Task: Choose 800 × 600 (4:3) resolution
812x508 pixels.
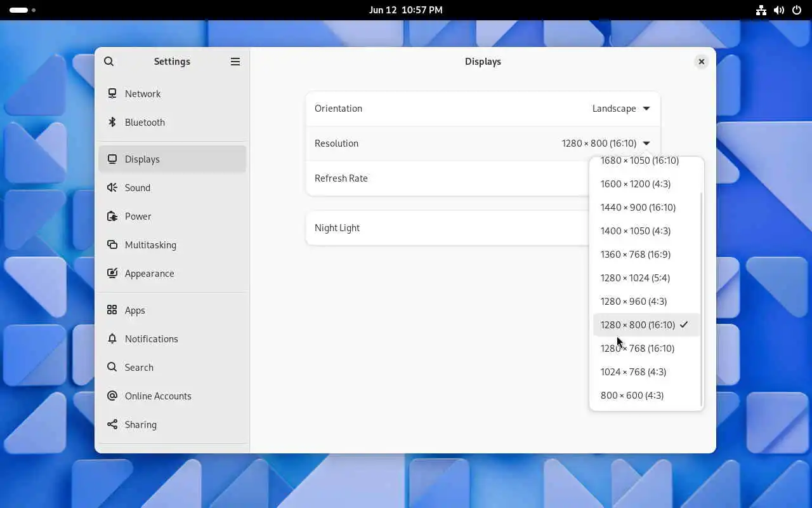Action: tap(646, 396)
